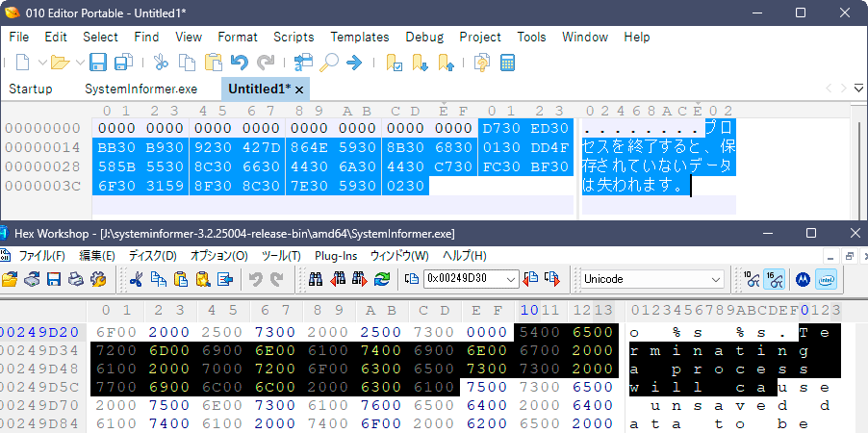868x433 pixels.
Task: Restore Hex Workshop inner document window
Action: point(849,256)
